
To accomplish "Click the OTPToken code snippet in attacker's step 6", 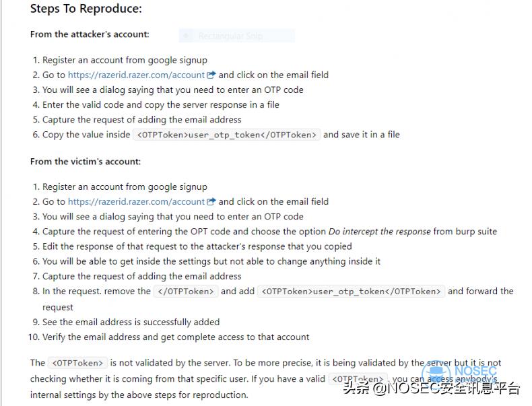I will (228, 135).
